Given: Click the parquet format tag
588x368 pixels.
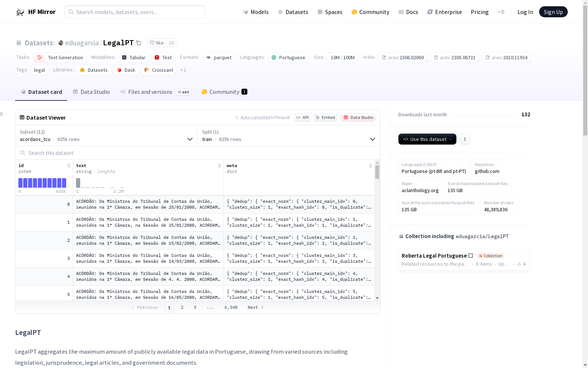Looking at the screenshot, I should coord(219,57).
